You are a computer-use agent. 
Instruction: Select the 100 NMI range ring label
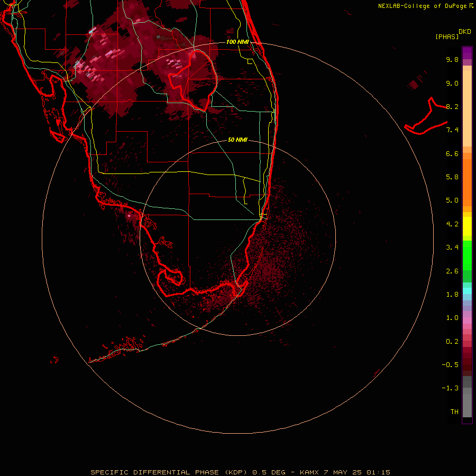click(237, 42)
